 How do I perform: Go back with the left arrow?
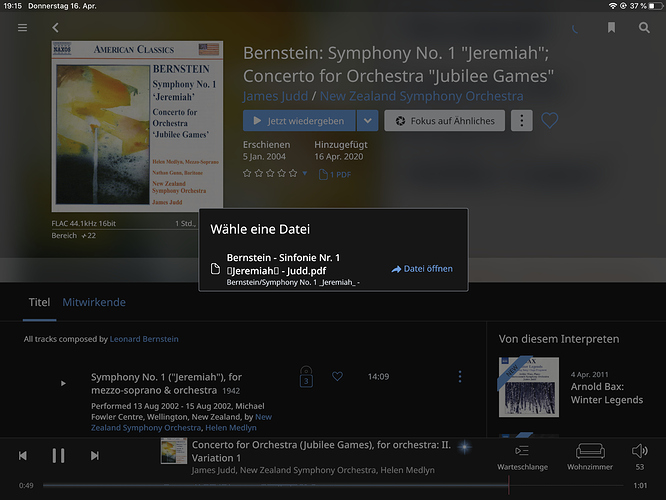(x=56, y=28)
